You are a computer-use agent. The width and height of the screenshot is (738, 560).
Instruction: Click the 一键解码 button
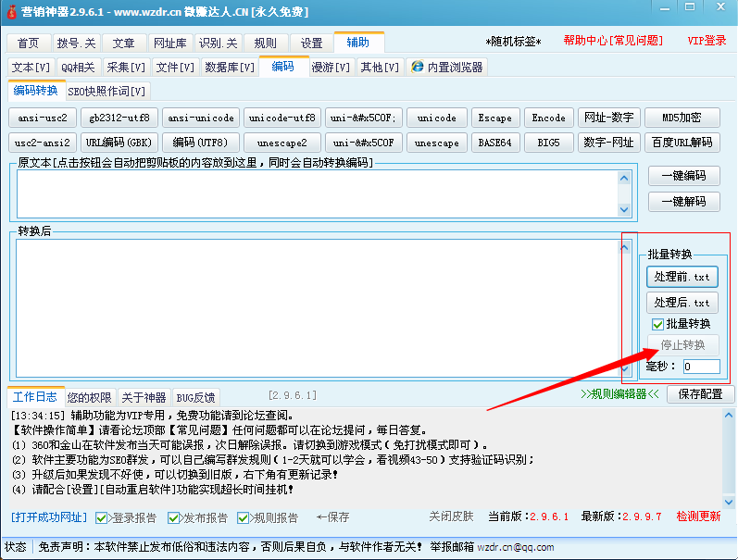click(x=684, y=202)
